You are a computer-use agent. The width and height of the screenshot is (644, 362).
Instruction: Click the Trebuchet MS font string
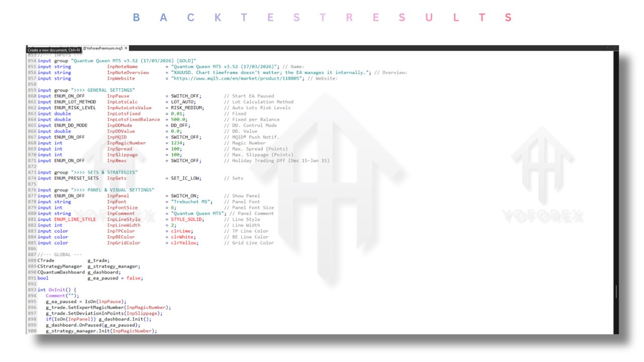[x=190, y=202]
